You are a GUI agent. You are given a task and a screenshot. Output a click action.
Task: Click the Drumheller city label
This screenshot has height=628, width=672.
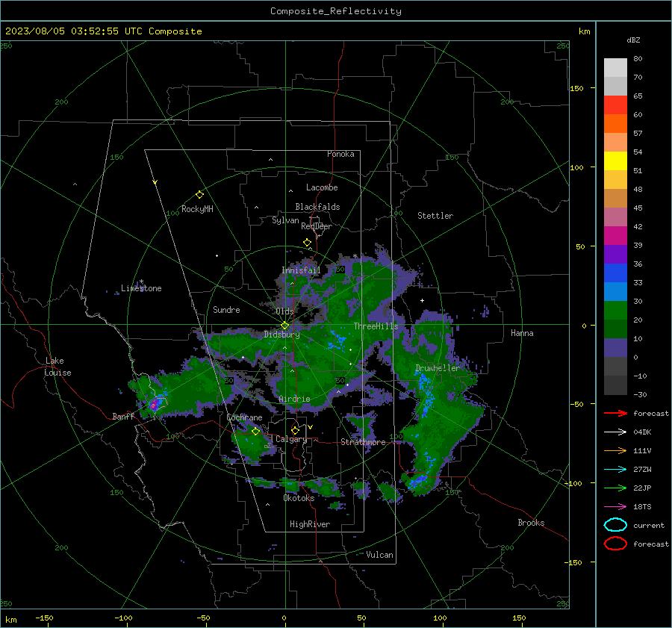click(437, 368)
